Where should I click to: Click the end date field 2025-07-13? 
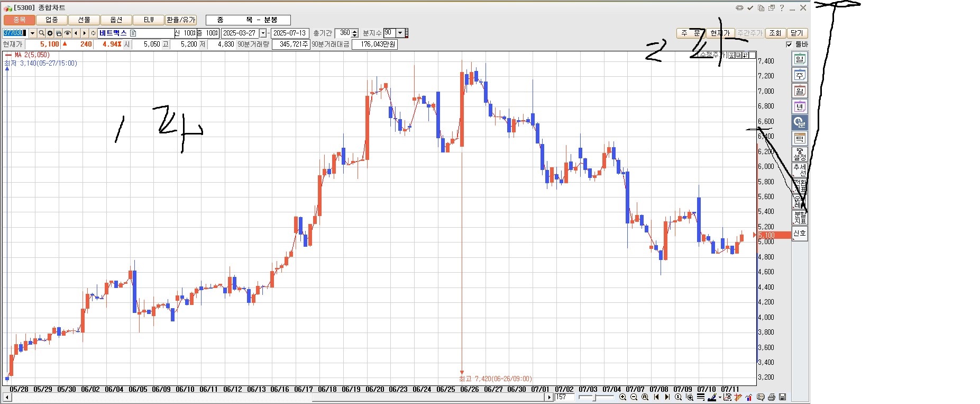pyautogui.click(x=290, y=33)
